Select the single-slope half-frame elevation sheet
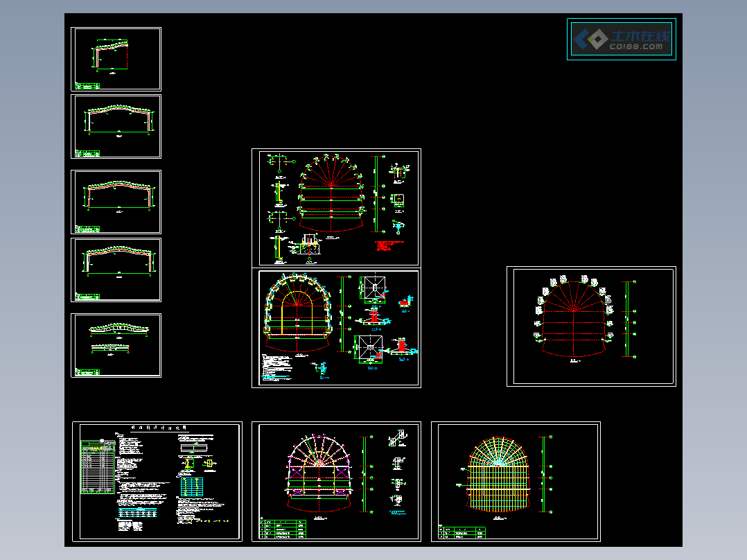 [x=116, y=59]
